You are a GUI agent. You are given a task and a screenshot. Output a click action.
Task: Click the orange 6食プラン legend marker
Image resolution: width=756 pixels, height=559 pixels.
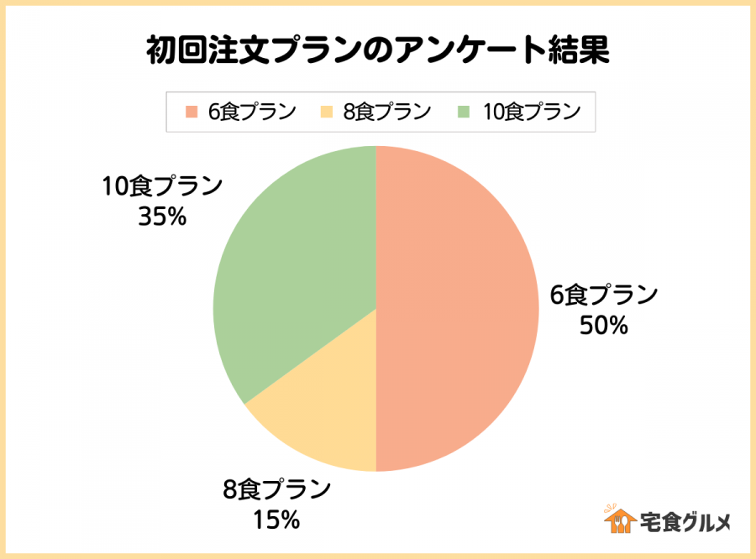[x=192, y=112]
